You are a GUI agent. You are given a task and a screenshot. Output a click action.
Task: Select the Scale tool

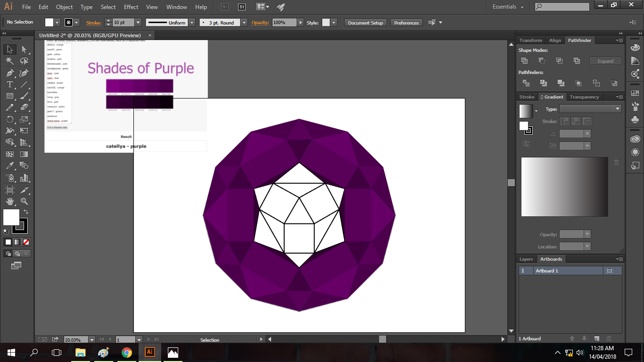(x=24, y=119)
